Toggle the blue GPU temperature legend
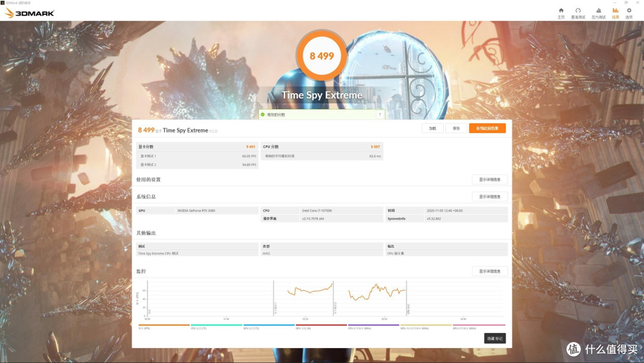 coord(269,327)
